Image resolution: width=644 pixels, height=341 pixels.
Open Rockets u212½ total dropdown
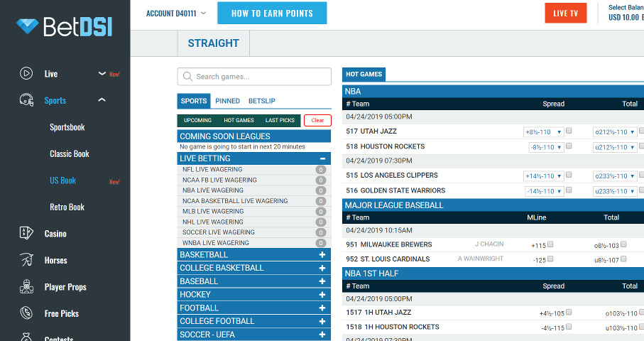pos(616,147)
